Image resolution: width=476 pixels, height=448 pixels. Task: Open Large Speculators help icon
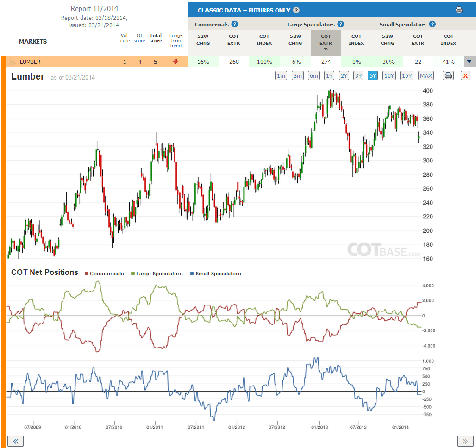pos(341,24)
